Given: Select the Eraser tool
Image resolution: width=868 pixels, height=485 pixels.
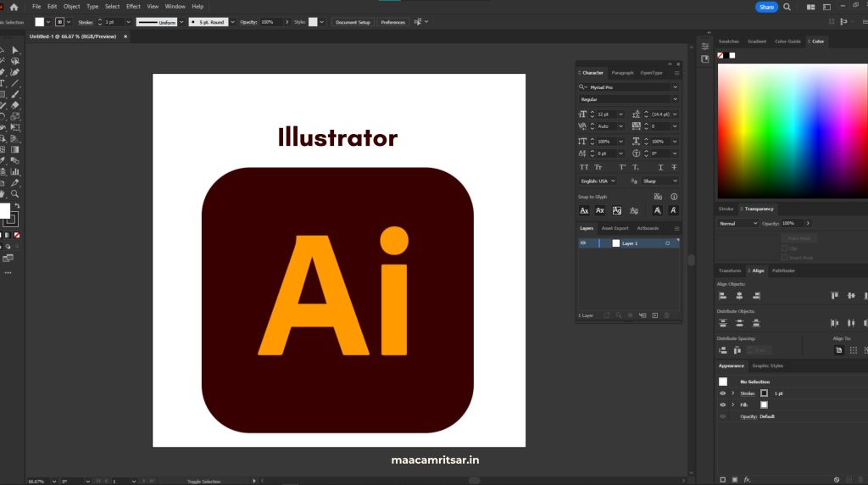Looking at the screenshot, I should tap(15, 105).
